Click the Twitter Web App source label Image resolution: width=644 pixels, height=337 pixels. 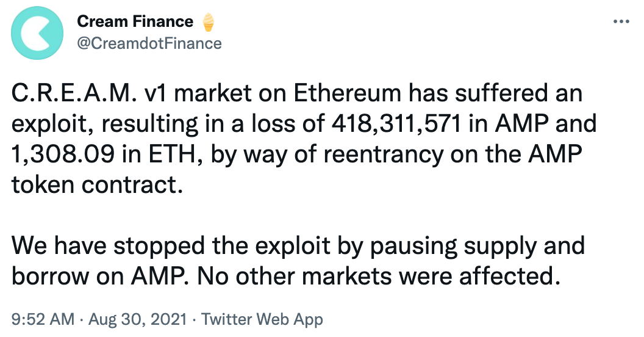(x=262, y=319)
